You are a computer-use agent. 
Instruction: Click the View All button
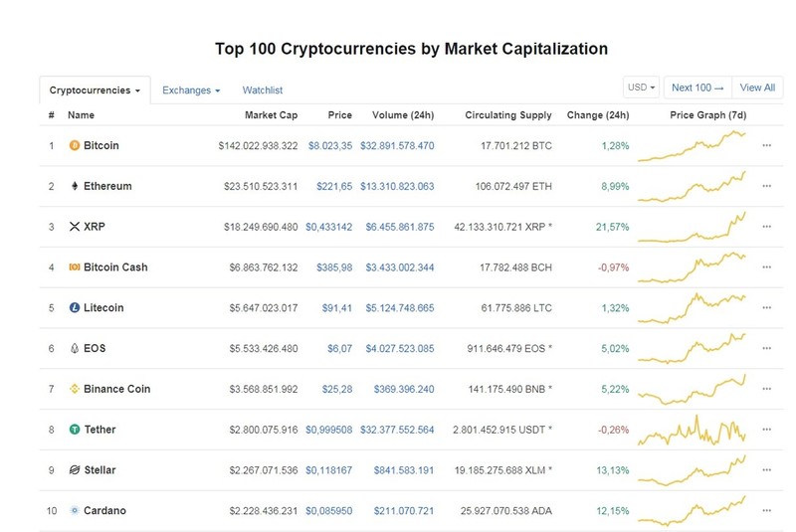[757, 88]
